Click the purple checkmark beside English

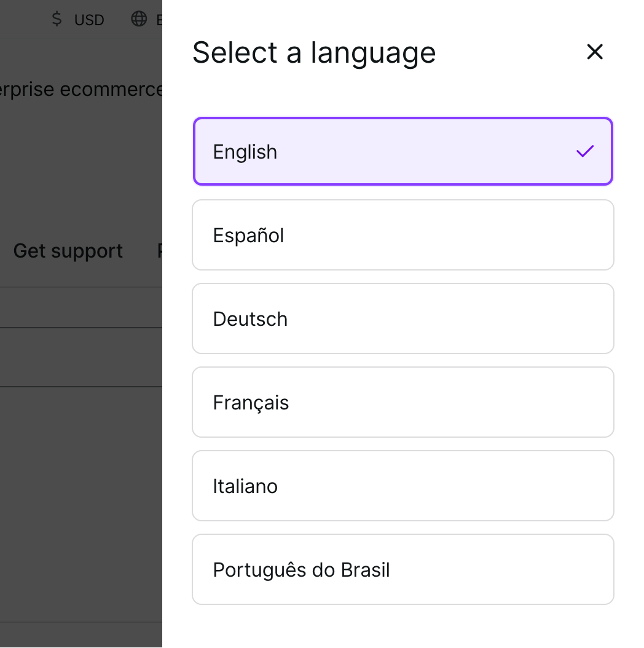[585, 151]
